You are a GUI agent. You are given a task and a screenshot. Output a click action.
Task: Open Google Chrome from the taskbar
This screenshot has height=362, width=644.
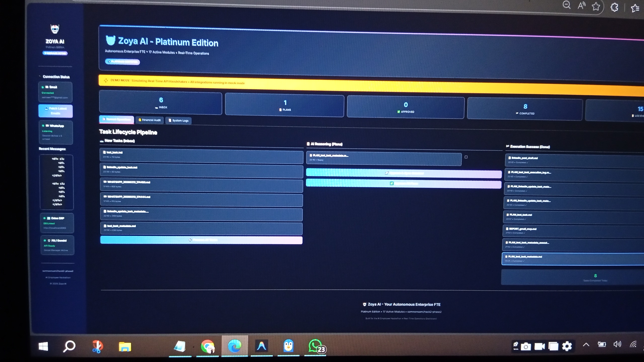click(x=208, y=346)
